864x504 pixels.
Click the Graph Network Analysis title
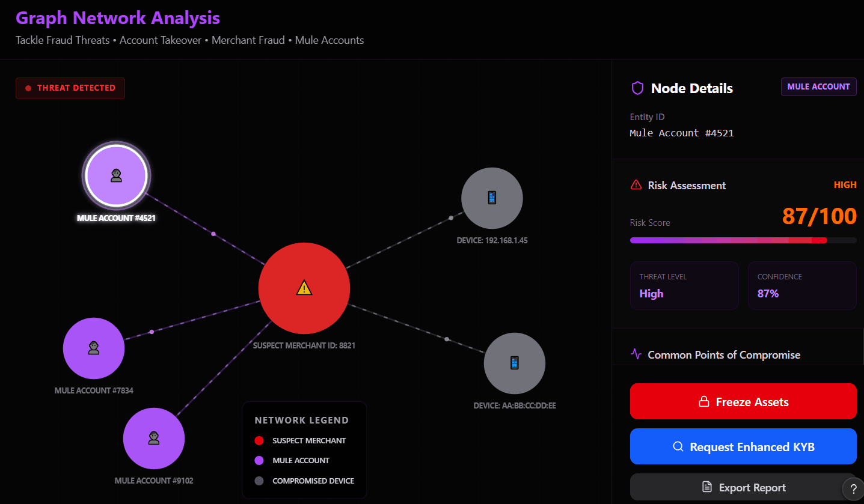click(x=118, y=18)
